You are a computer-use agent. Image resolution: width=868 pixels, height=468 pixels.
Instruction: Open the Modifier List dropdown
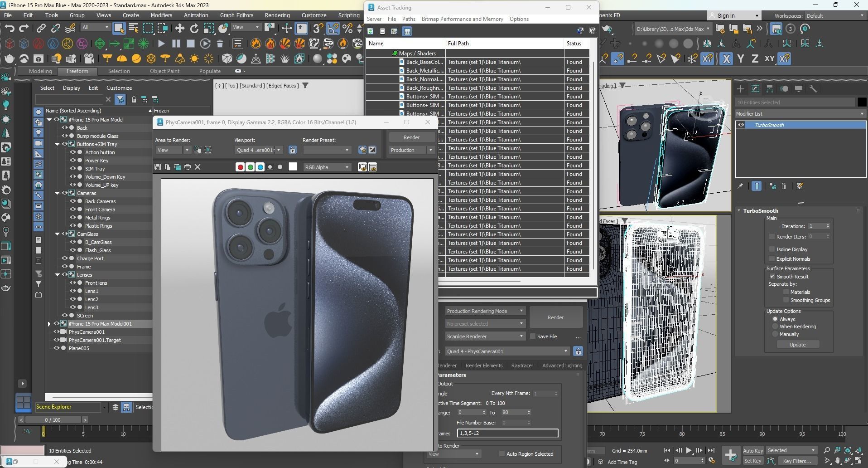pyautogui.click(x=800, y=114)
